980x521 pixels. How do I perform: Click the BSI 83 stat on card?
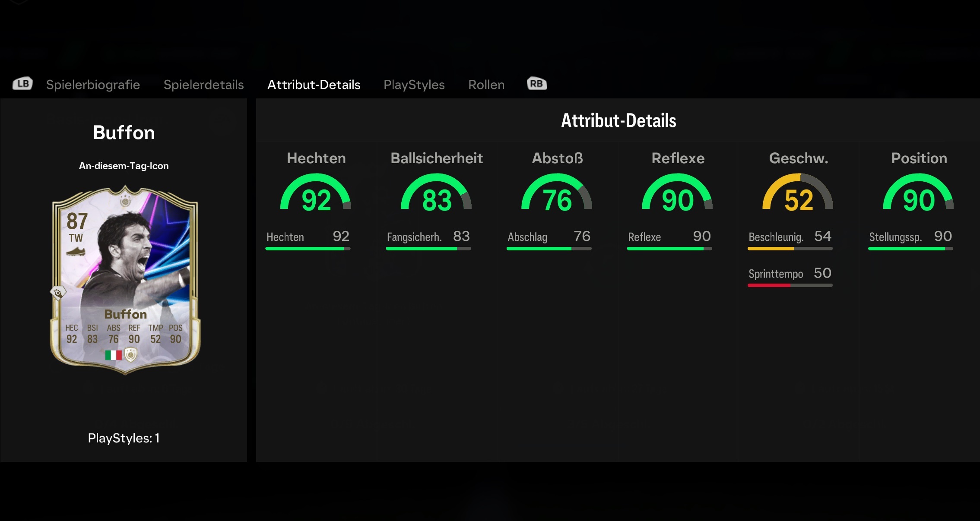coord(92,334)
